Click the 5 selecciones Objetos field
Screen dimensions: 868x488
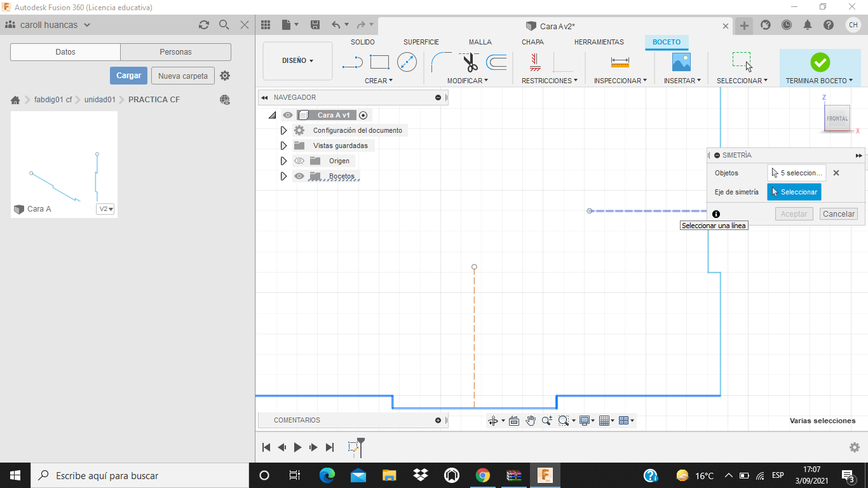coord(797,173)
